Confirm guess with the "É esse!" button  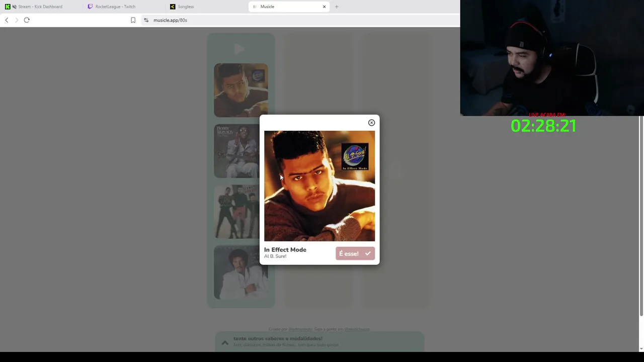(355, 253)
